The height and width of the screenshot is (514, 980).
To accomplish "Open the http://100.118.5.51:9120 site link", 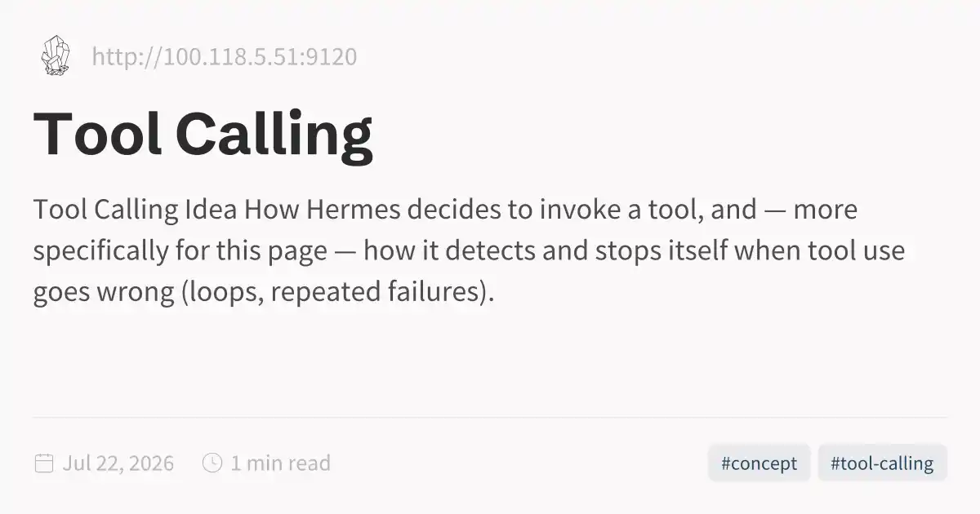I will [225, 57].
